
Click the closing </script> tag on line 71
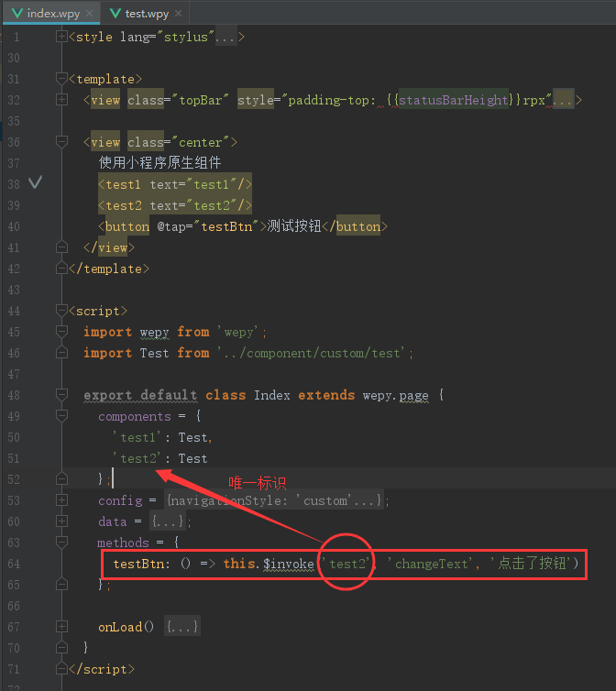pyautogui.click(x=102, y=669)
